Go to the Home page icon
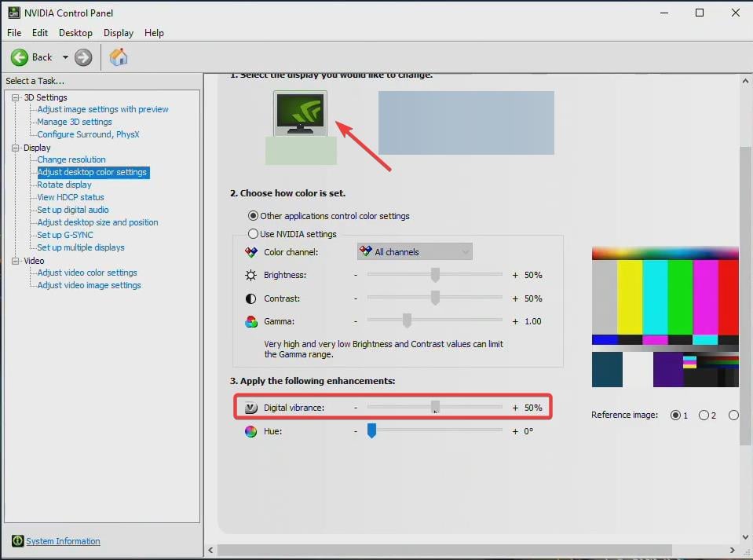 118,57
